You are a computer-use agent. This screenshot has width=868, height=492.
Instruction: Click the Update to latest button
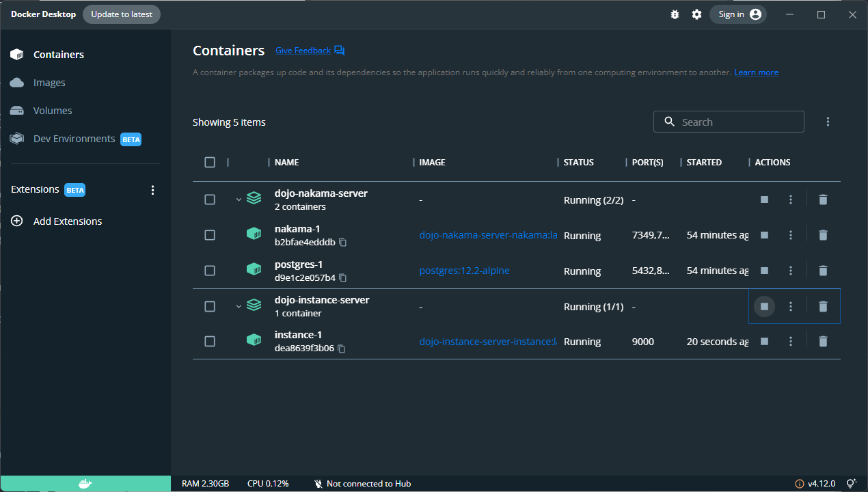[122, 14]
